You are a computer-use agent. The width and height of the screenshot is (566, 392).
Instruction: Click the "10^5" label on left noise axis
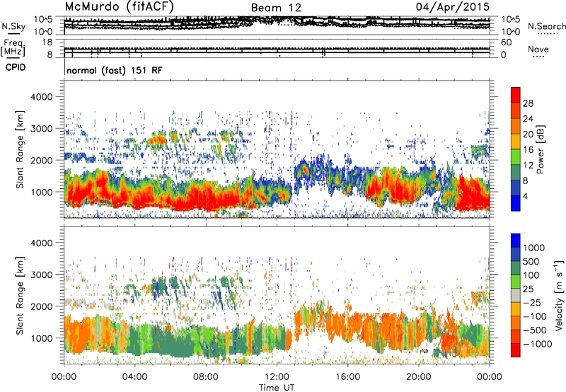click(43, 19)
